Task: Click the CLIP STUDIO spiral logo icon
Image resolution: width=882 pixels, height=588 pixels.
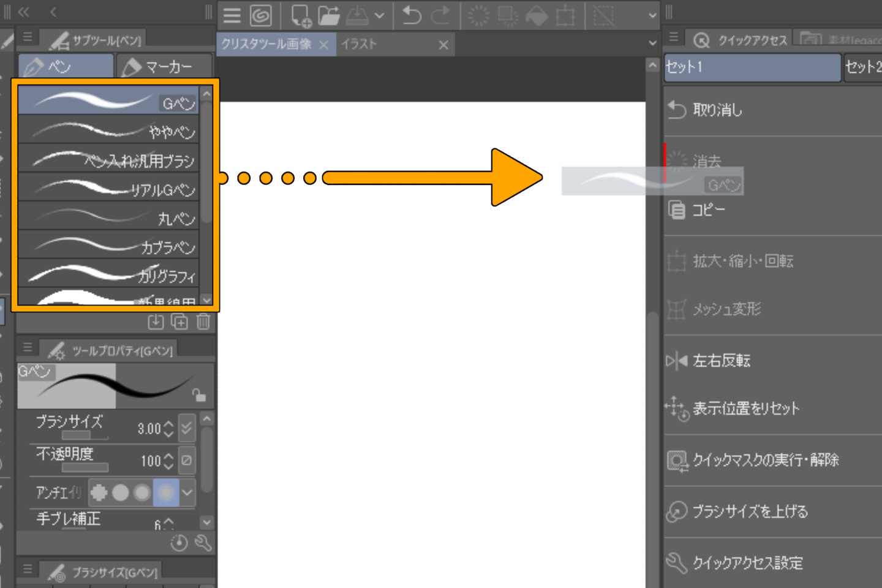Action: [x=260, y=15]
